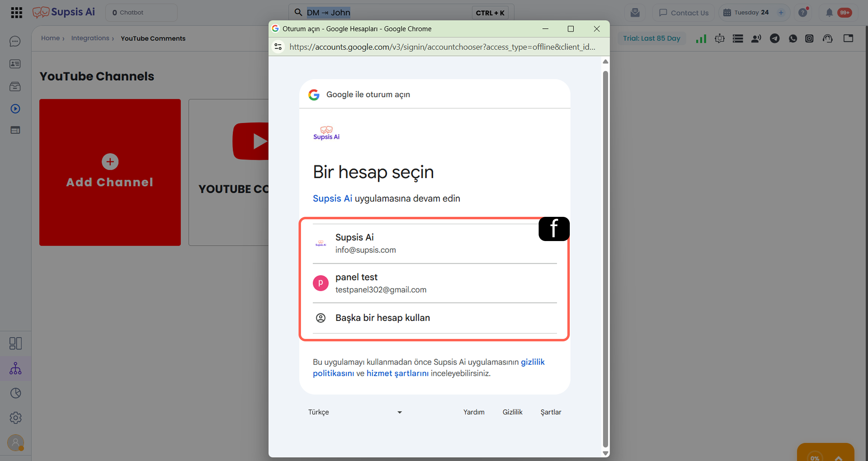
Task: Click the Yardım footer link
Action: pos(474,412)
